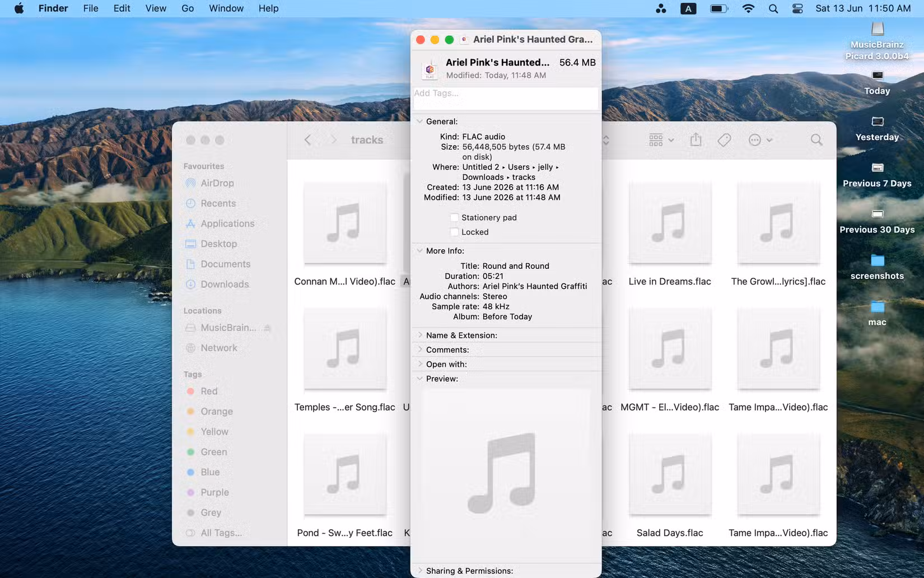Select the Red tag in the sidebar
This screenshot has width=924, height=578.
click(x=202, y=391)
